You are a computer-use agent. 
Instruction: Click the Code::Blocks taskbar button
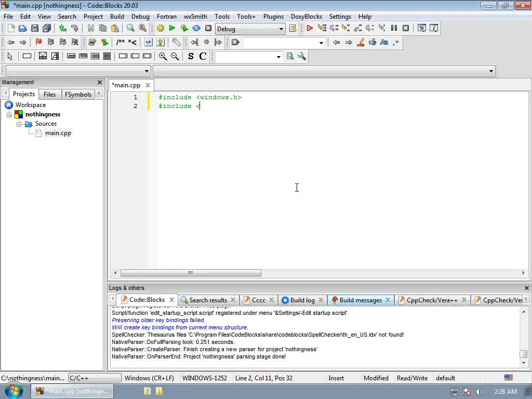tap(72, 391)
